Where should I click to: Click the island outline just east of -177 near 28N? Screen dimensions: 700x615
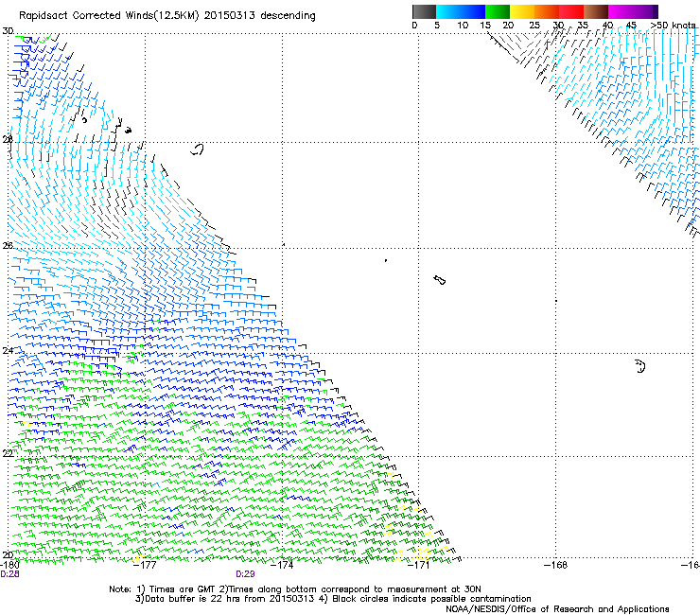(198, 149)
